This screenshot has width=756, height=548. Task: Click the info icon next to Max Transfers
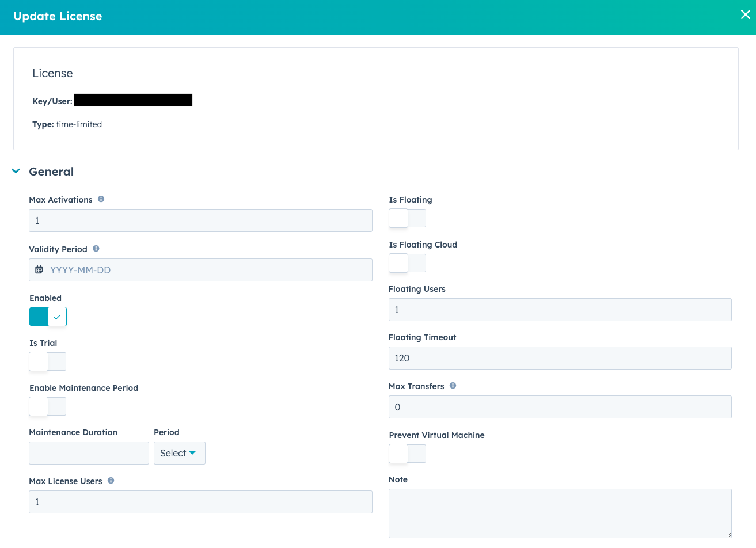click(x=453, y=386)
